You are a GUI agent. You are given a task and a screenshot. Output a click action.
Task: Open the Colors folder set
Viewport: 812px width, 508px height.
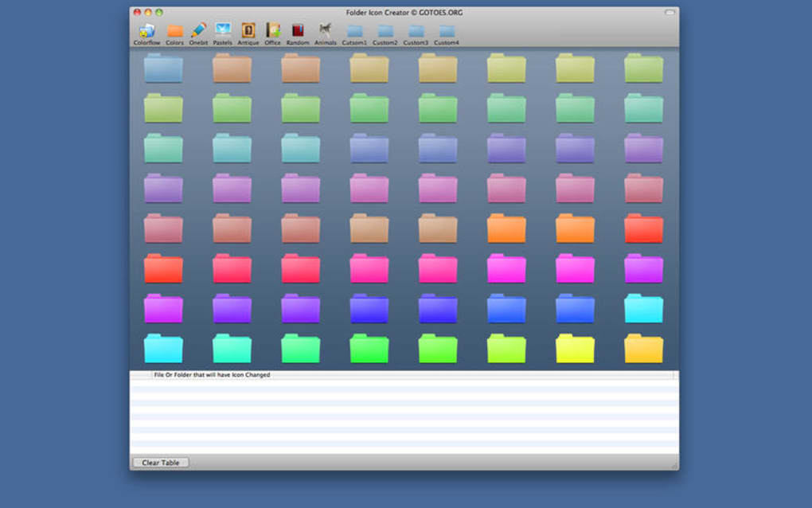point(175,30)
